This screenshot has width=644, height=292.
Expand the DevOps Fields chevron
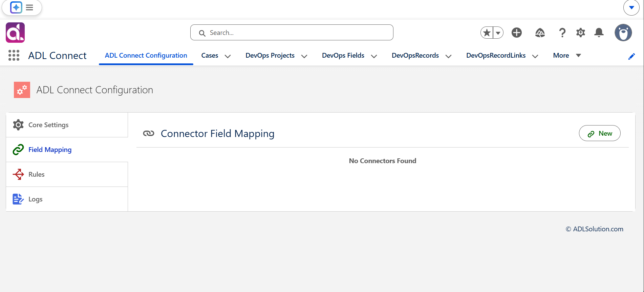[x=374, y=56]
